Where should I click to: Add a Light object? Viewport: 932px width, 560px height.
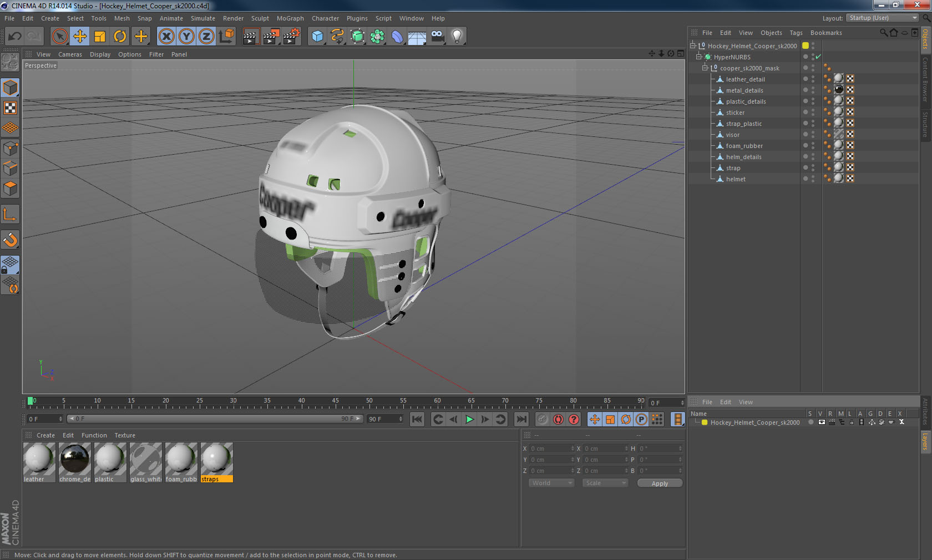(457, 37)
